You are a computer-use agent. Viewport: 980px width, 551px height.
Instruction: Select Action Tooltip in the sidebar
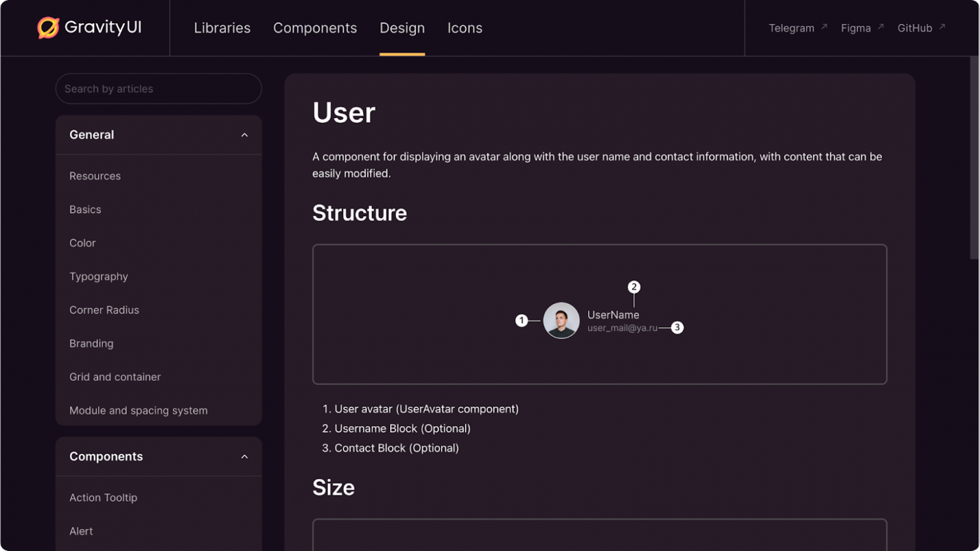(x=103, y=498)
